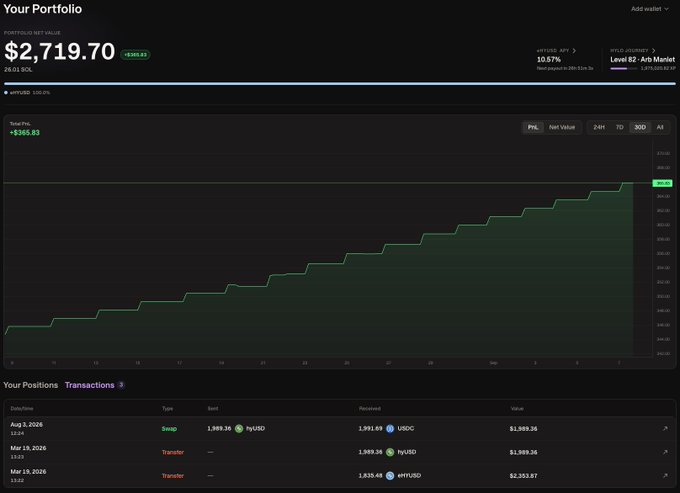Screen dimensions: 680x493
Task: Click the green +$365.83 badge beside net value
Action: pyautogui.click(x=135, y=55)
